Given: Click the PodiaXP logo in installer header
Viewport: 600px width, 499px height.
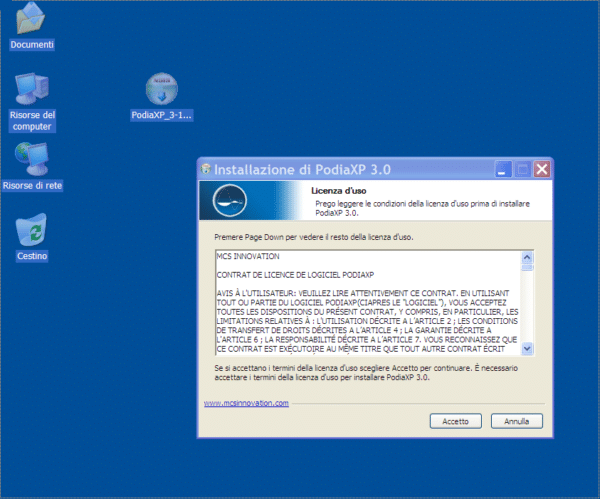Looking at the screenshot, I should click(x=230, y=201).
